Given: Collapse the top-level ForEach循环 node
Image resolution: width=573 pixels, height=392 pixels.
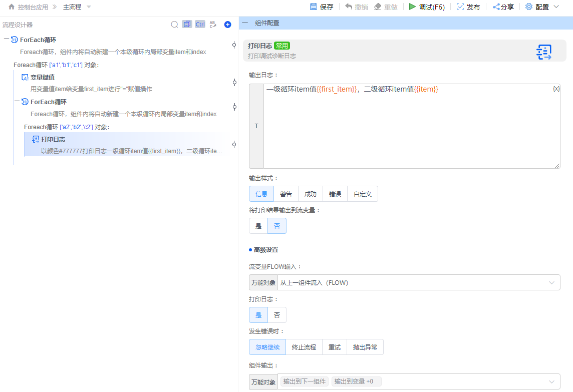Looking at the screenshot, I should tap(6, 39).
